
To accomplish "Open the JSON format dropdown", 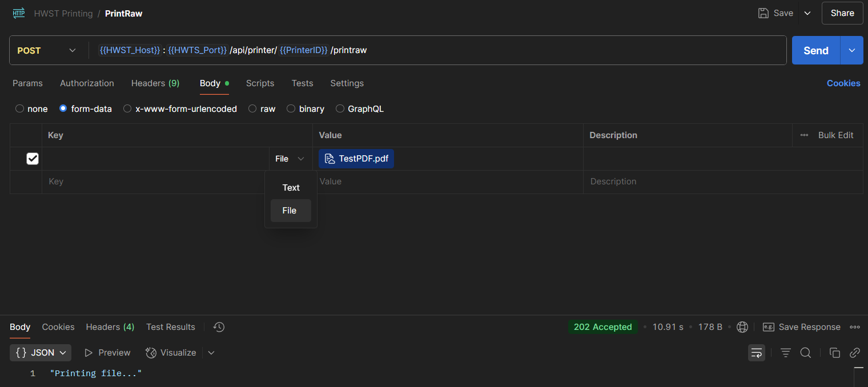I will (41, 353).
